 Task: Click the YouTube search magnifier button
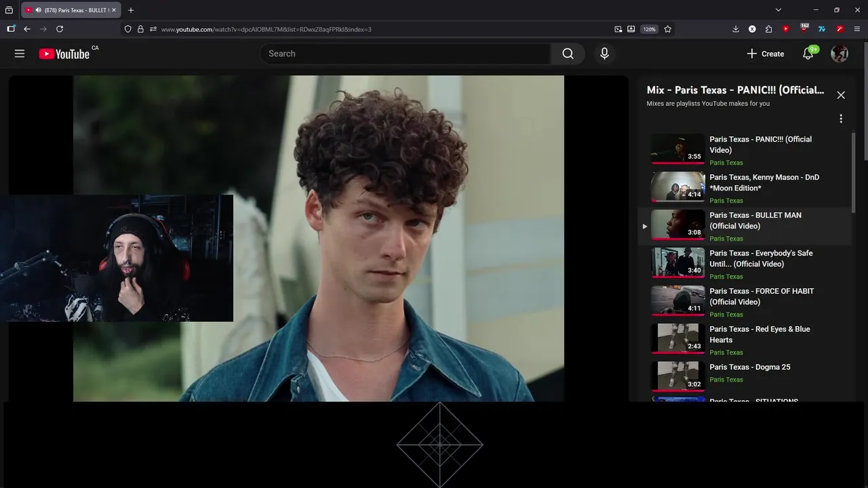click(568, 54)
